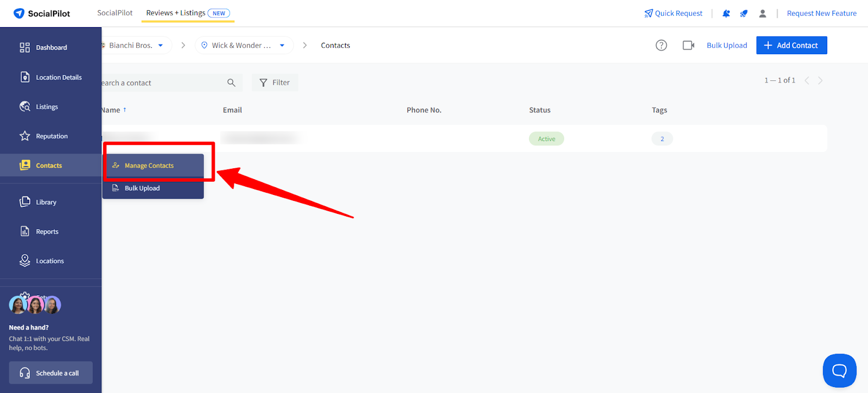
Task: Click the Contacts breadcrumb
Action: tap(335, 46)
